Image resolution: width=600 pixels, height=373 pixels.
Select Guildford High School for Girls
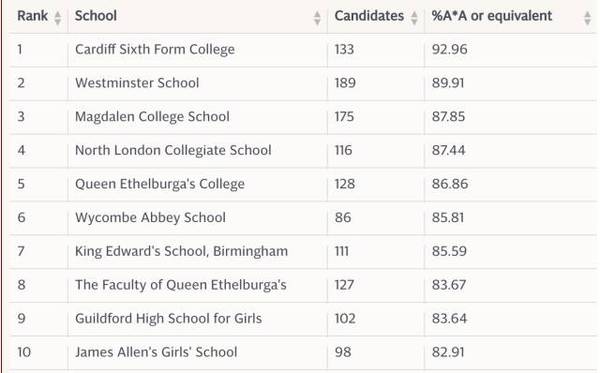168,319
